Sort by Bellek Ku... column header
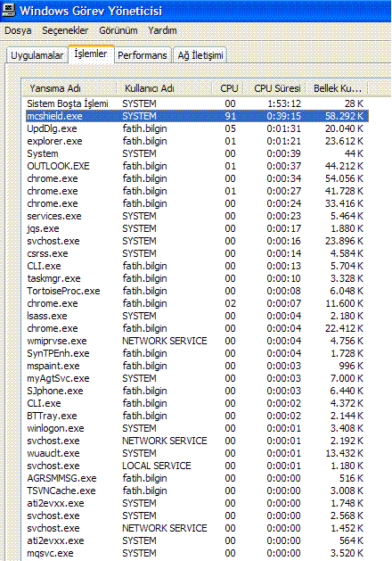392x561 pixels. tap(337, 88)
